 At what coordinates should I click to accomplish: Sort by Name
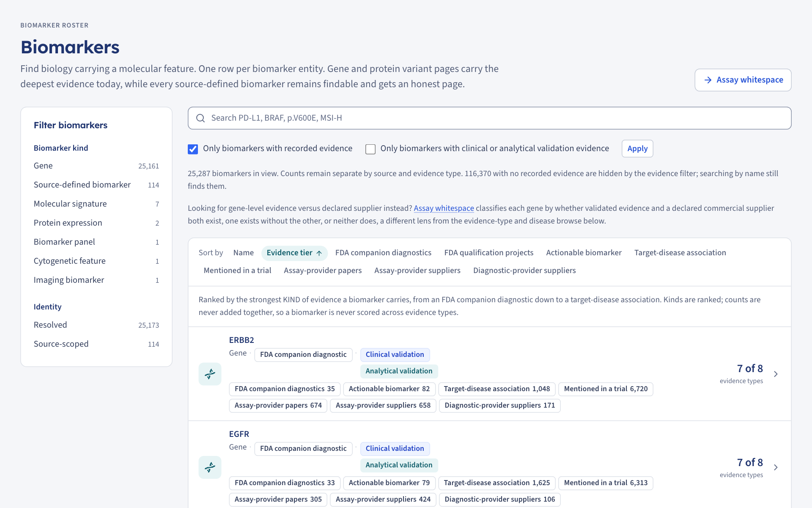(x=244, y=253)
